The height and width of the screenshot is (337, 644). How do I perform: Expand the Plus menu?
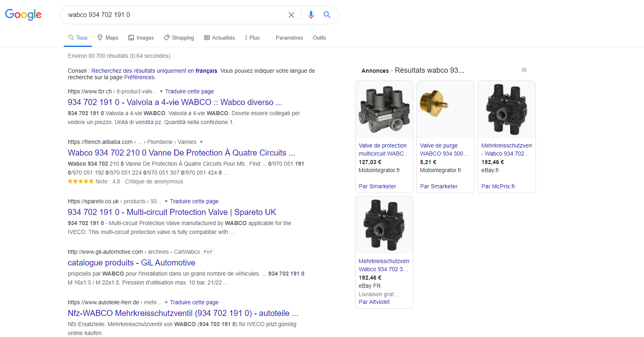pos(252,38)
